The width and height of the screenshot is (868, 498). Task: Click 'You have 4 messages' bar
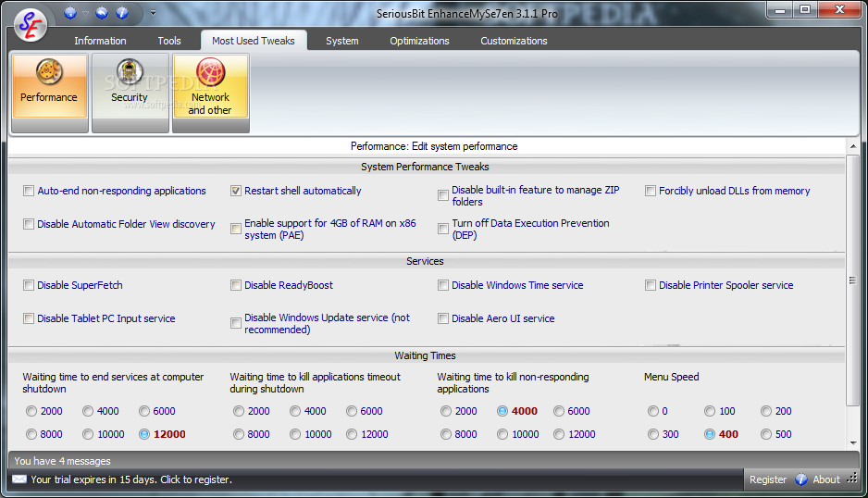click(x=433, y=461)
